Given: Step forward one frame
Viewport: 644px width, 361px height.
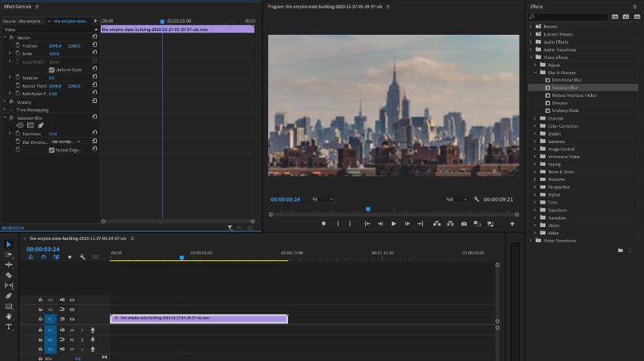Looking at the screenshot, I should pos(407,223).
